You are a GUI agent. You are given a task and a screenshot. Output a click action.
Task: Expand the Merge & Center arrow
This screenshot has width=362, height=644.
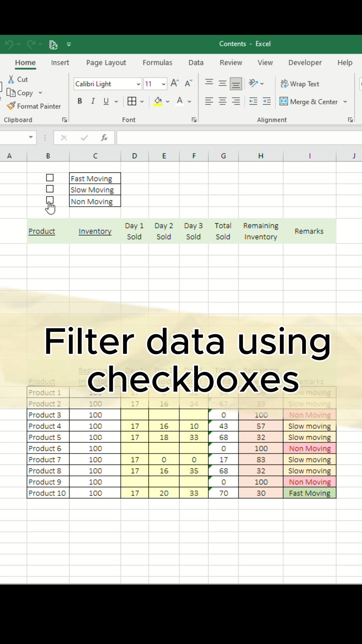(x=345, y=102)
